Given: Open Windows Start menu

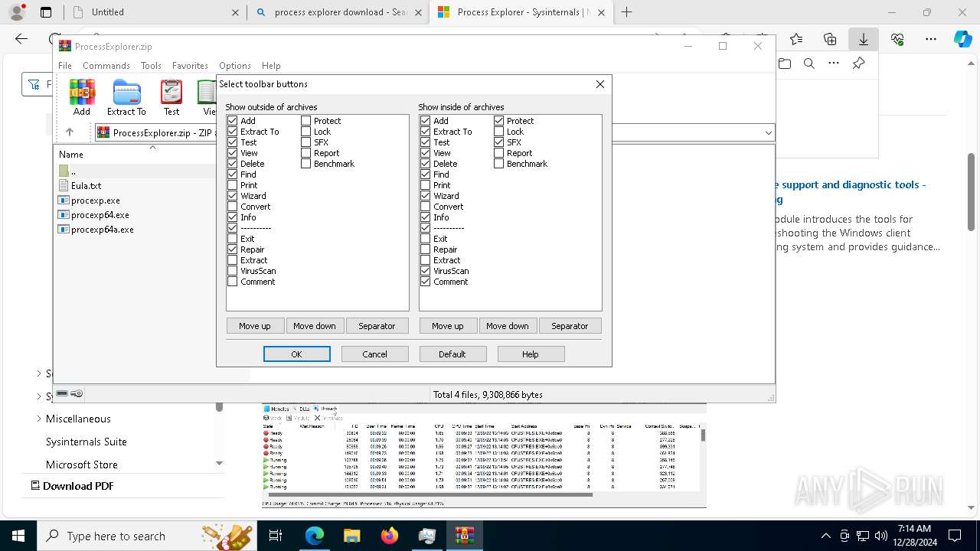Looking at the screenshot, I should (x=18, y=536).
